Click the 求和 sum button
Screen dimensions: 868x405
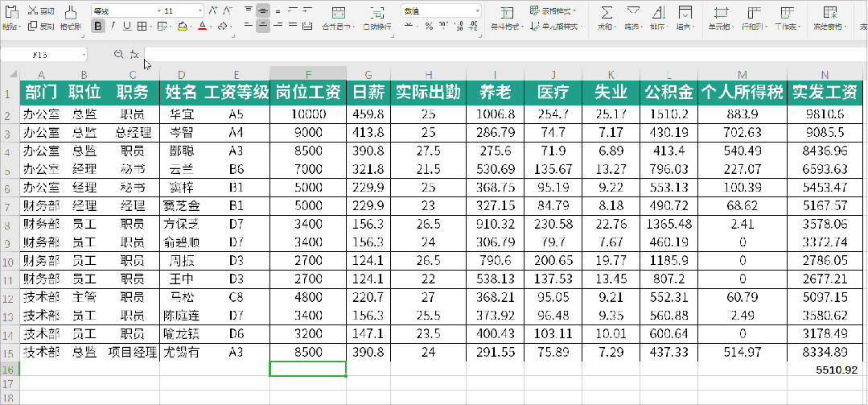[607, 18]
